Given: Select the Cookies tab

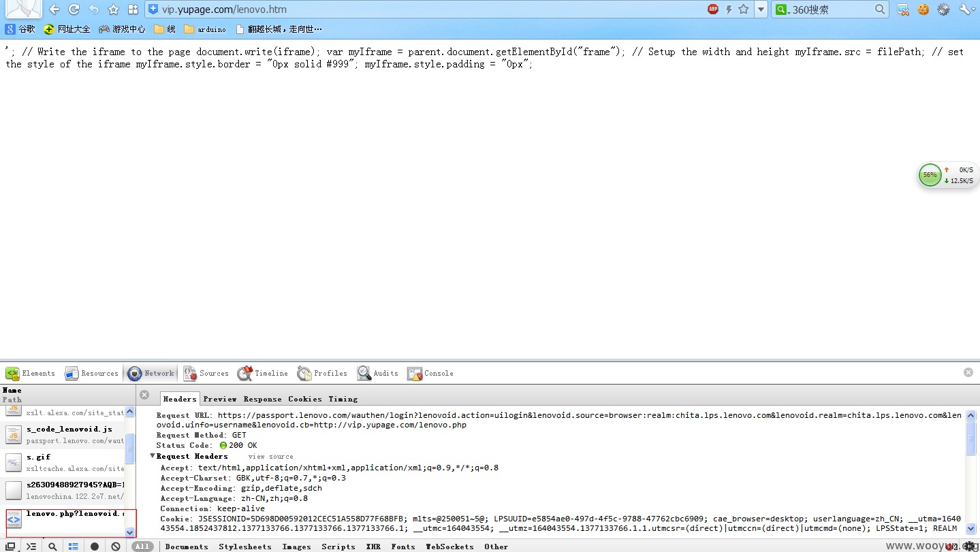Looking at the screenshot, I should (305, 399).
